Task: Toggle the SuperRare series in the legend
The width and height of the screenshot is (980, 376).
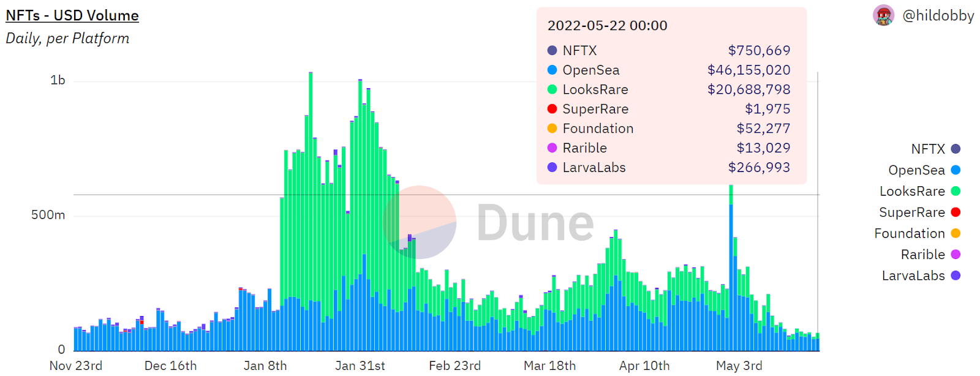Action: [x=919, y=212]
